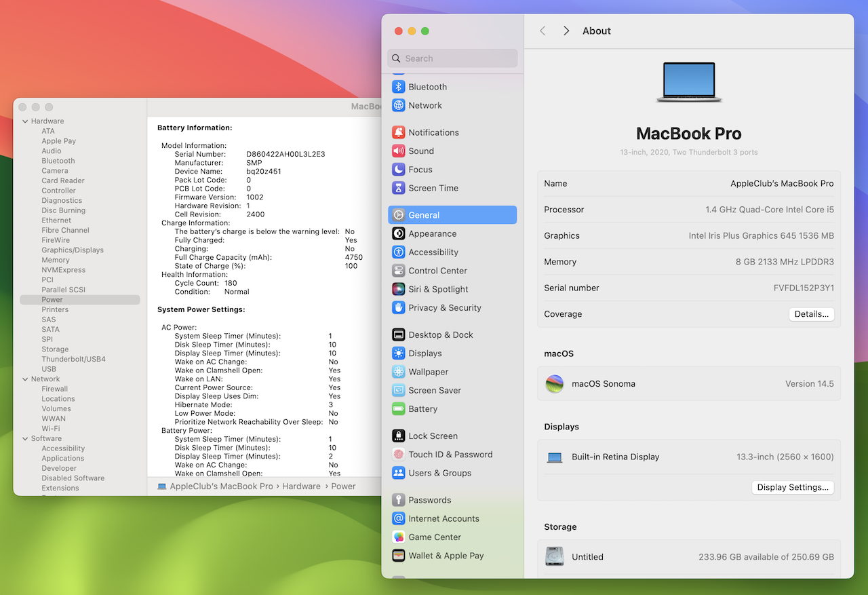Viewport: 868px width, 595px height.
Task: Click the MacBook Pro laptop image
Action: pyautogui.click(x=689, y=83)
